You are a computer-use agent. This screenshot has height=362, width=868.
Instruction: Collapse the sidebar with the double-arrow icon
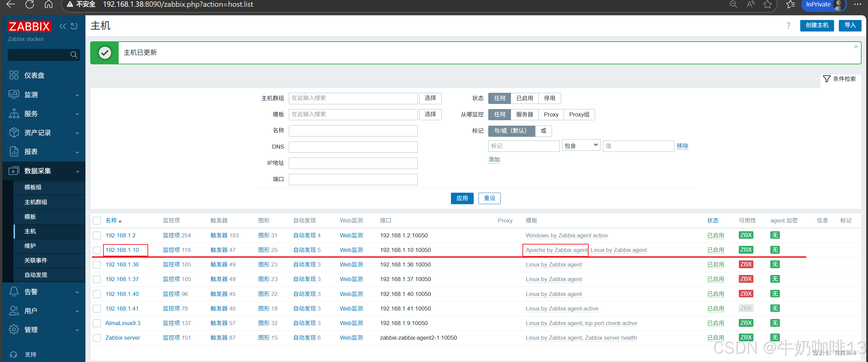pyautogui.click(x=63, y=26)
